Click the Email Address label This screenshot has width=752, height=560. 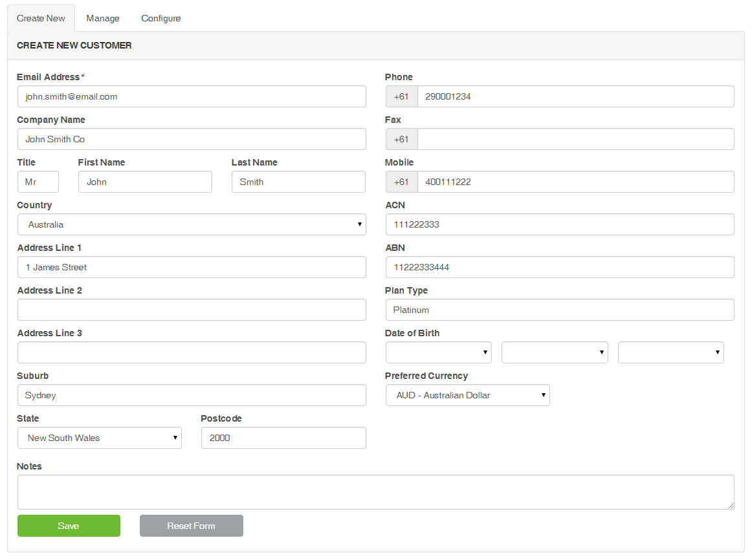49,77
